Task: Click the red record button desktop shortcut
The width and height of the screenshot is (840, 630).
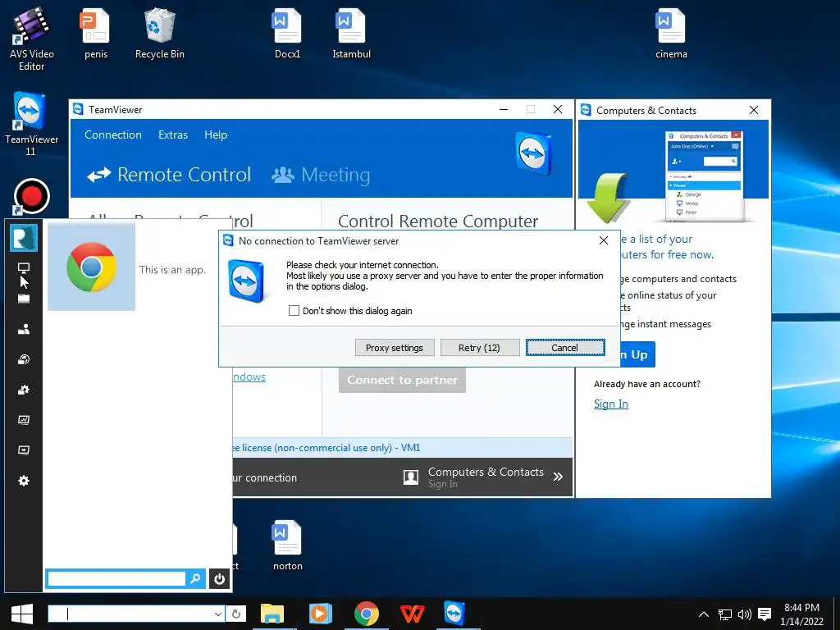Action: [x=32, y=196]
